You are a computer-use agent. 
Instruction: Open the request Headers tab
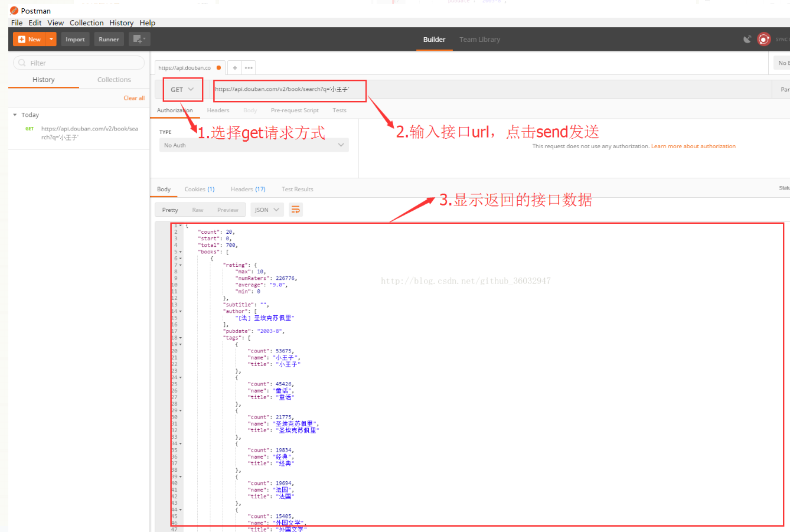point(218,110)
